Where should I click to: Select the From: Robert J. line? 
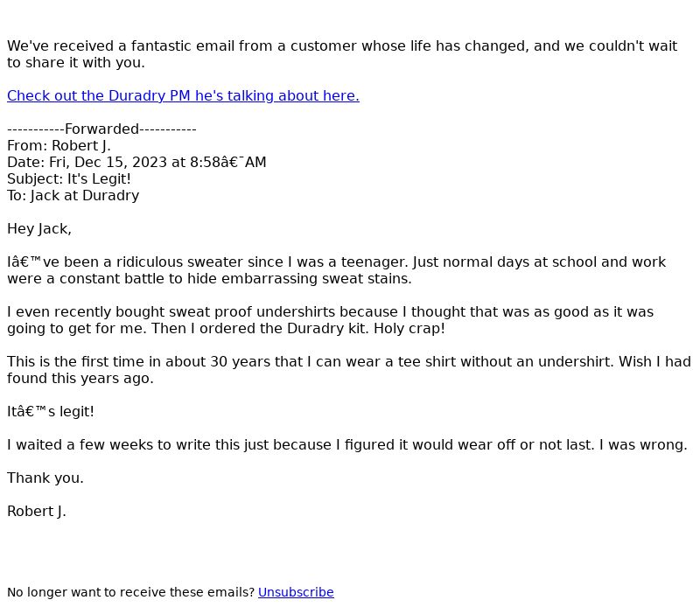point(59,145)
